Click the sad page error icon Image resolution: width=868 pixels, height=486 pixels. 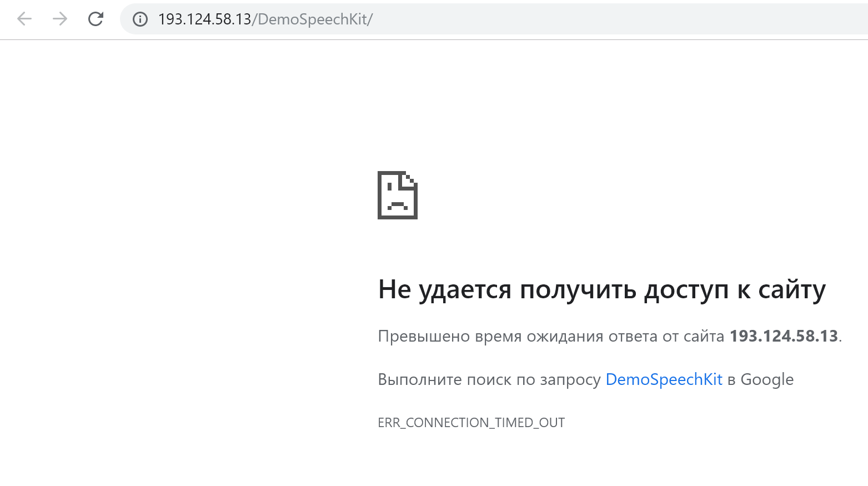398,195
